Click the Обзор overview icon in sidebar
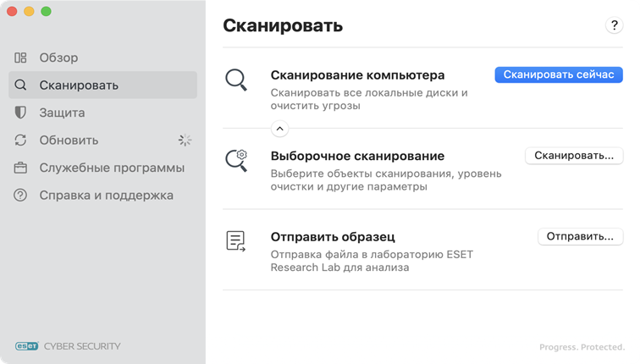This screenshot has height=364, width=640. pyautogui.click(x=21, y=58)
